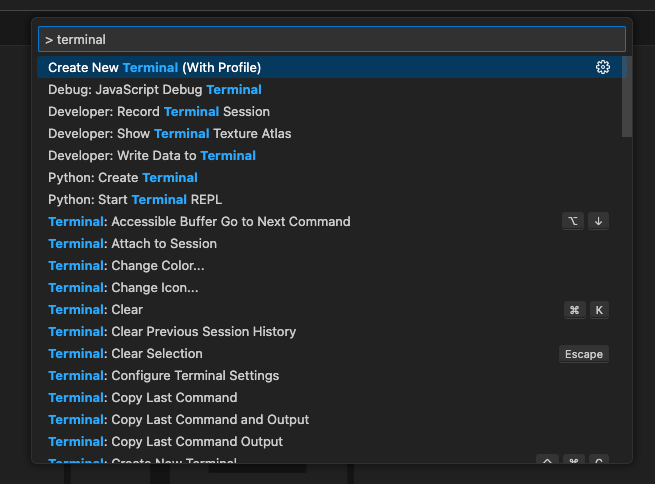The width and height of the screenshot is (655, 484).
Task: Click the command list scrollbar thumb
Action: [627, 96]
